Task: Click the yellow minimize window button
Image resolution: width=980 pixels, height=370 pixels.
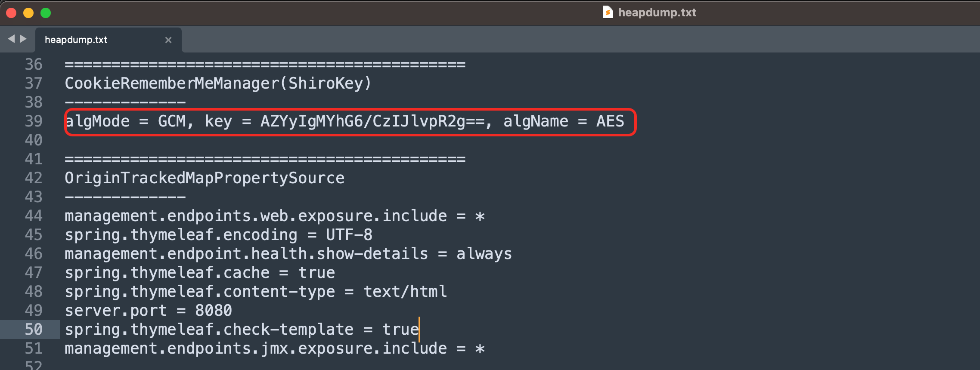Action: pos(28,13)
